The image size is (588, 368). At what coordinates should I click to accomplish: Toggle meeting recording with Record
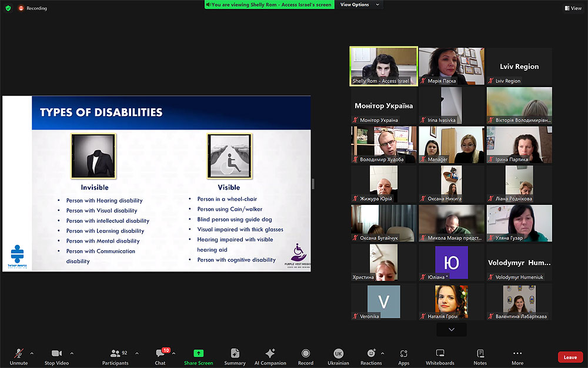[306, 357]
